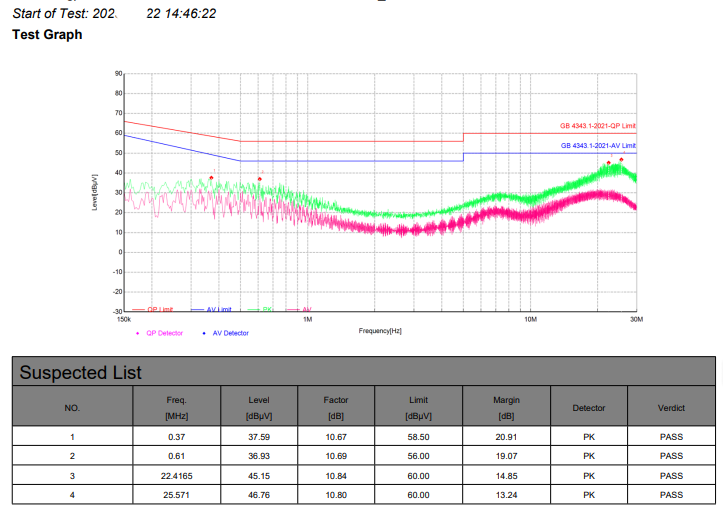723x514 pixels.
Task: Select the Detector column header
Action: click(x=588, y=408)
